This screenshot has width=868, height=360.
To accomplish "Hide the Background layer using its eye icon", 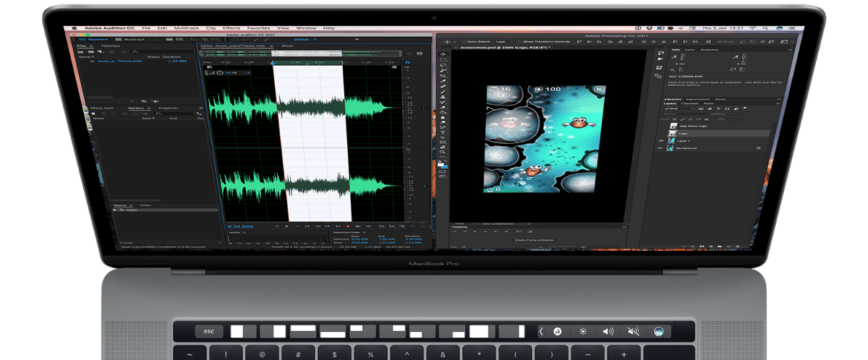I will 661,147.
